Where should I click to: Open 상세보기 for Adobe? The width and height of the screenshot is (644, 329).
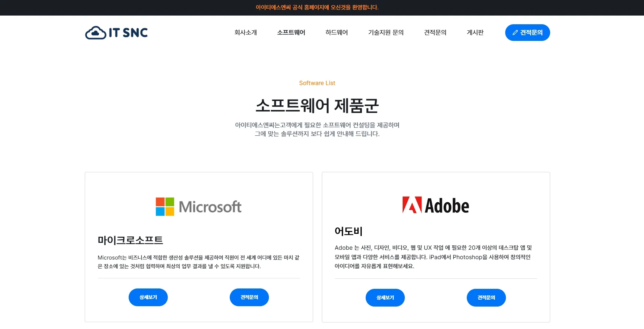point(385,298)
